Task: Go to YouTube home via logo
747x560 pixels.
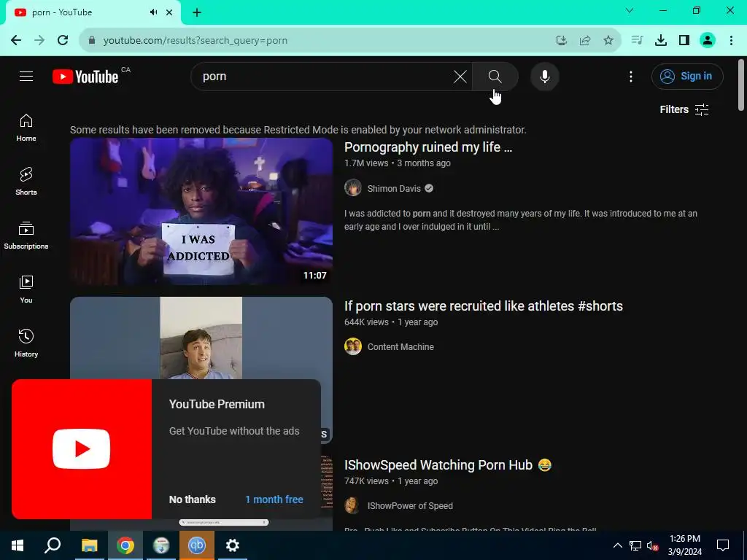Action: click(x=85, y=77)
